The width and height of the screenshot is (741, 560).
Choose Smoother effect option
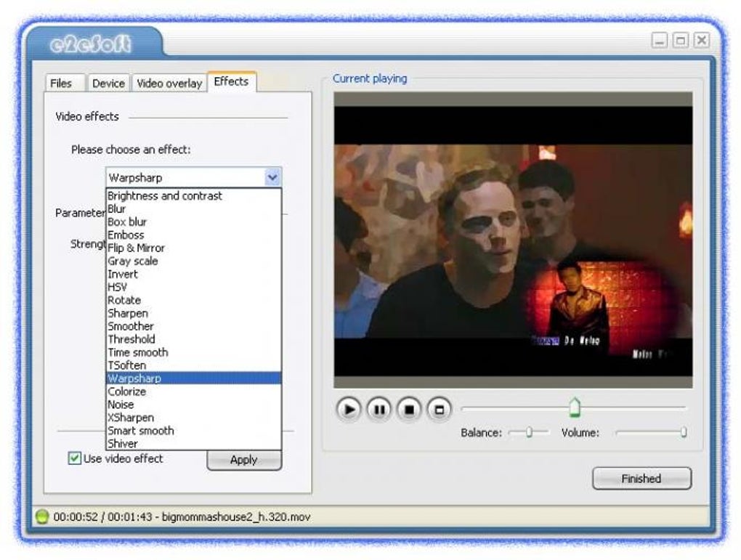tap(193, 326)
